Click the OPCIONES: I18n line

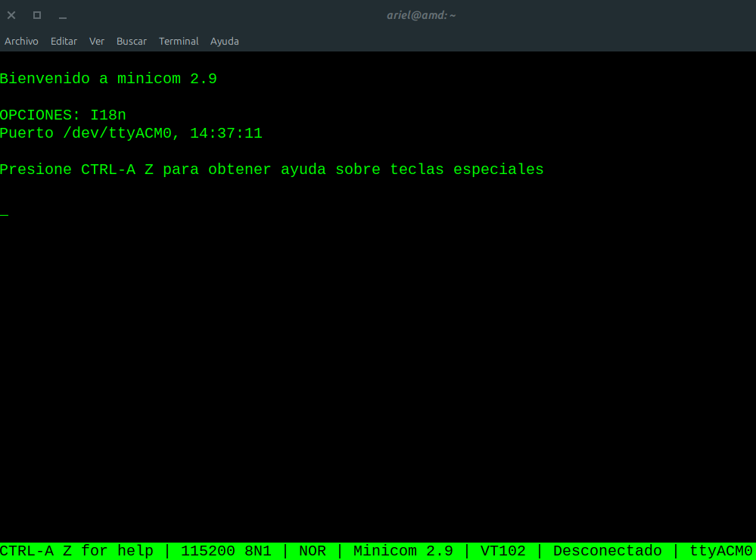coord(63,115)
